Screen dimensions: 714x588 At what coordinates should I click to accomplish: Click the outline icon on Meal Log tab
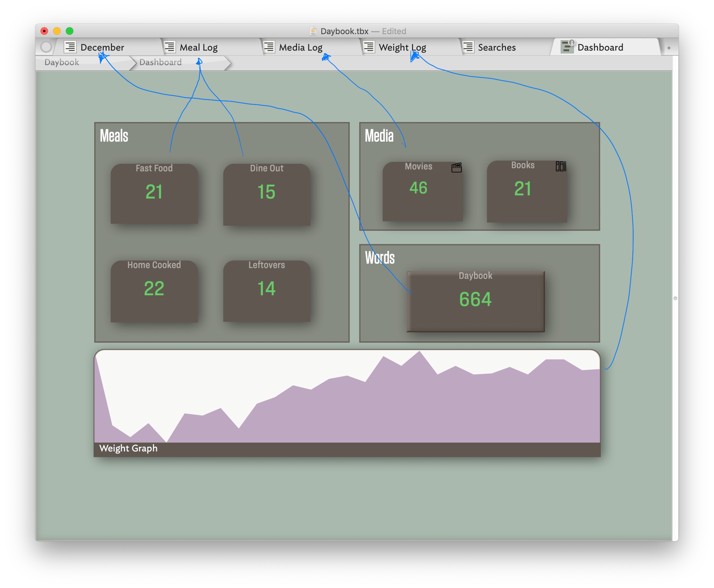pyautogui.click(x=169, y=47)
